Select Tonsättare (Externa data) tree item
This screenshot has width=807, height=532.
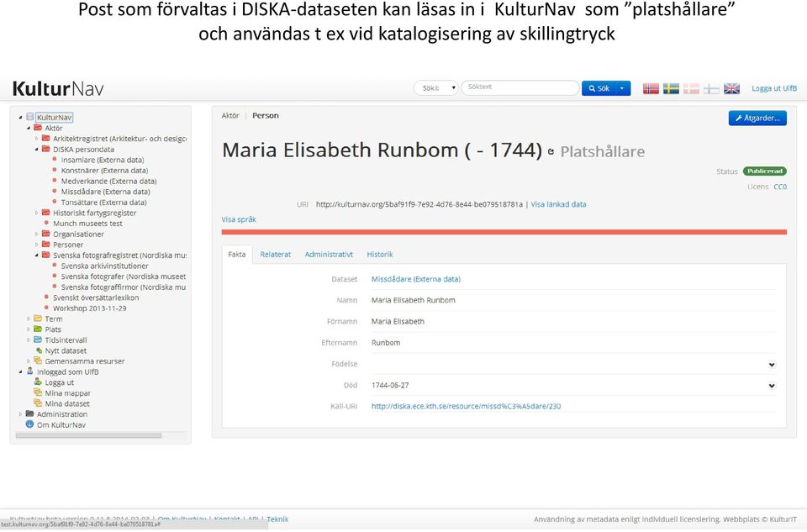104,203
